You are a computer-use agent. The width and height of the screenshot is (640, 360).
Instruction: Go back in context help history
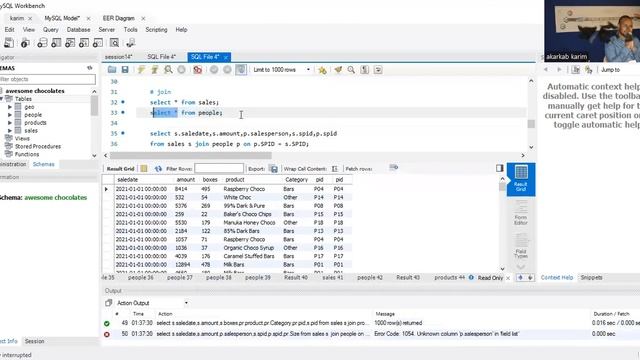click(x=546, y=70)
